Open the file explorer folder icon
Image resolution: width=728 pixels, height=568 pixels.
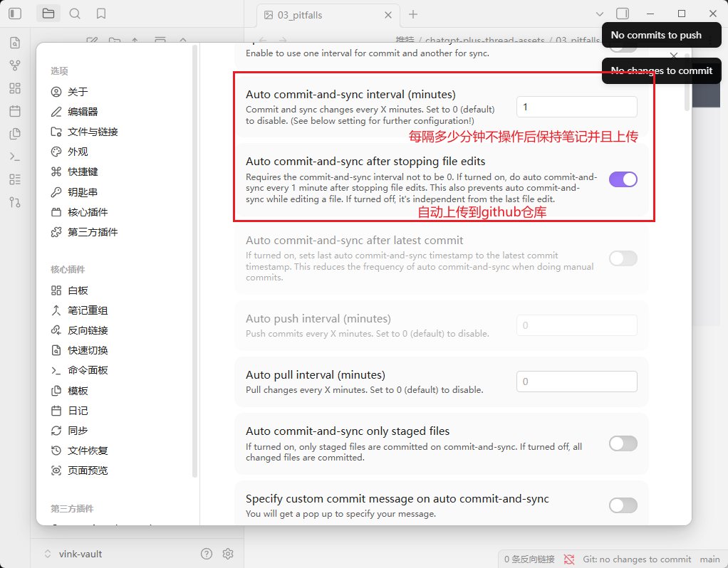(x=48, y=14)
